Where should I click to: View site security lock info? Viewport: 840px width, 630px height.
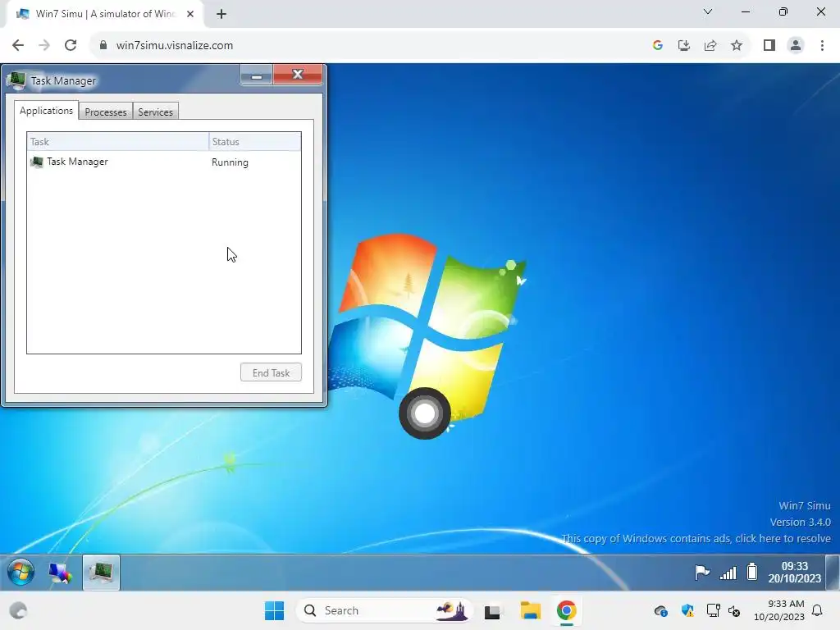coord(103,45)
